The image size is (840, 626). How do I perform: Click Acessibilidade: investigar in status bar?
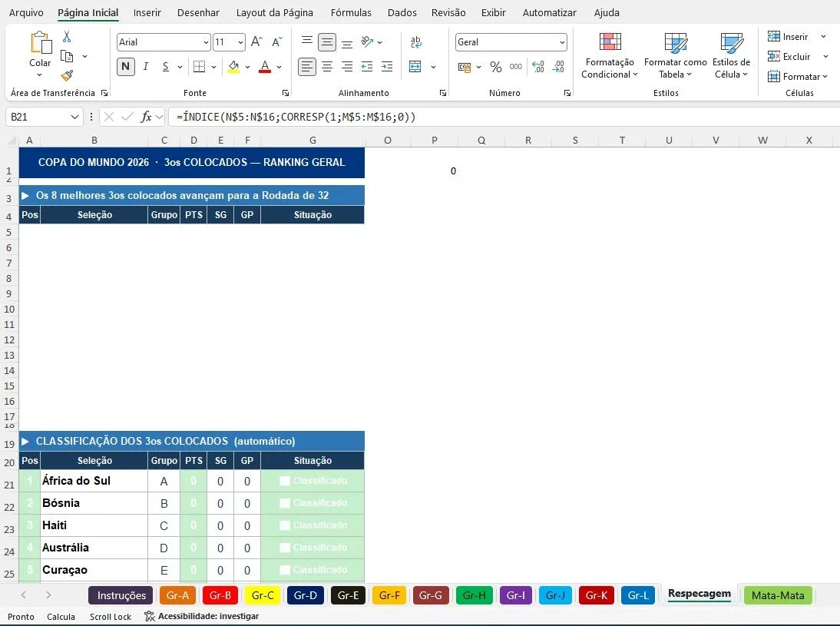pyautogui.click(x=202, y=616)
